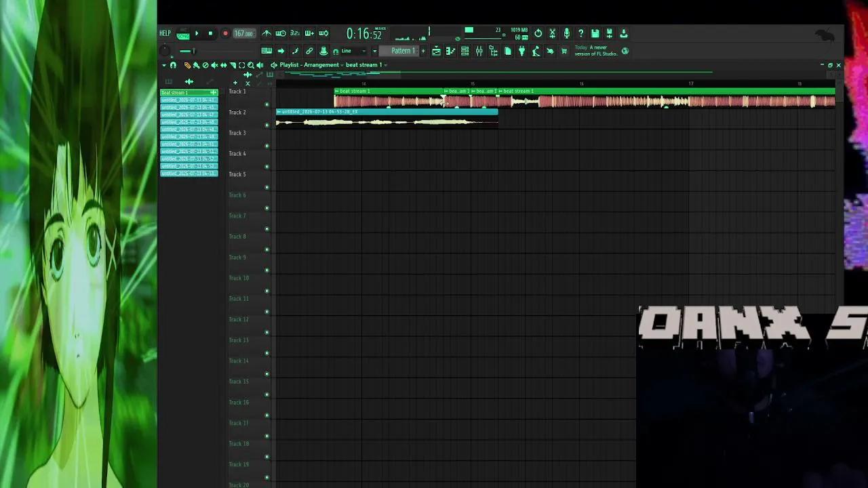This screenshot has width=868, height=488.
Task: Toggle overdub blend recording icon
Action: click(309, 33)
